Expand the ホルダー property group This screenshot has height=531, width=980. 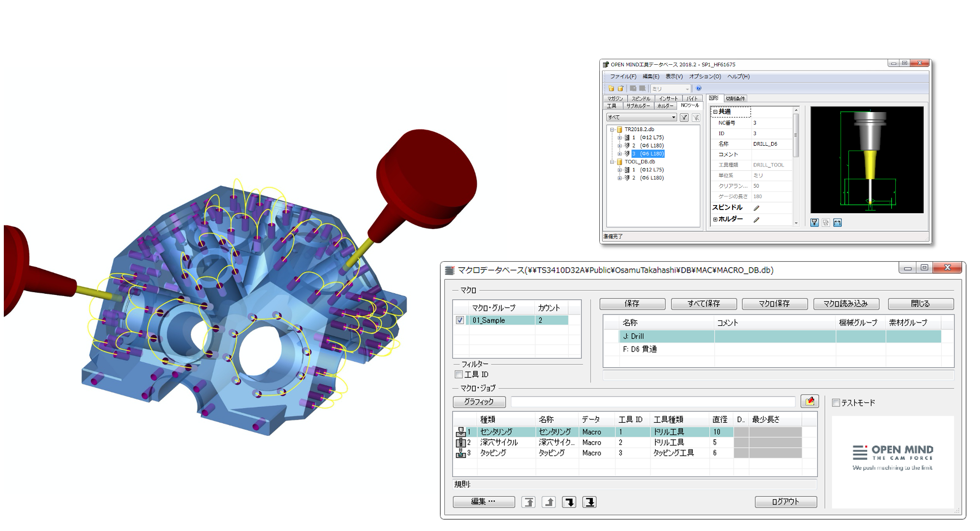pos(715,219)
